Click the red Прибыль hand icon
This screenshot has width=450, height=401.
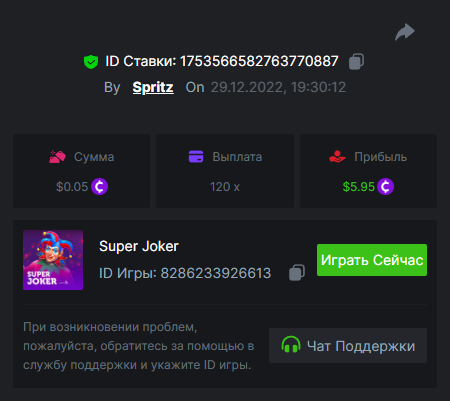337,156
